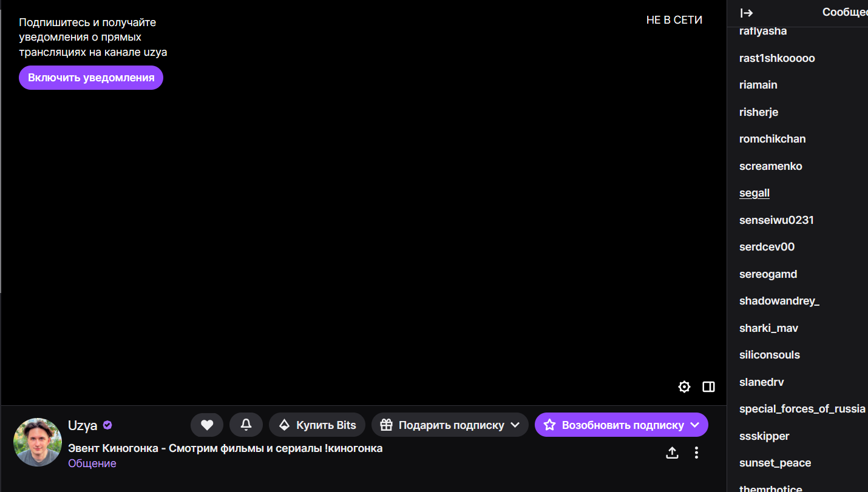Click the НЕ В СЕТИ offline status label

click(x=674, y=20)
